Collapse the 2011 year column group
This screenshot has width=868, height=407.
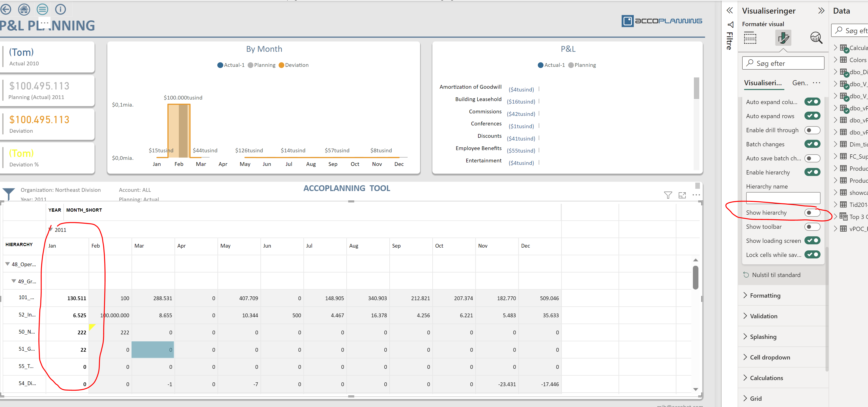click(50, 230)
